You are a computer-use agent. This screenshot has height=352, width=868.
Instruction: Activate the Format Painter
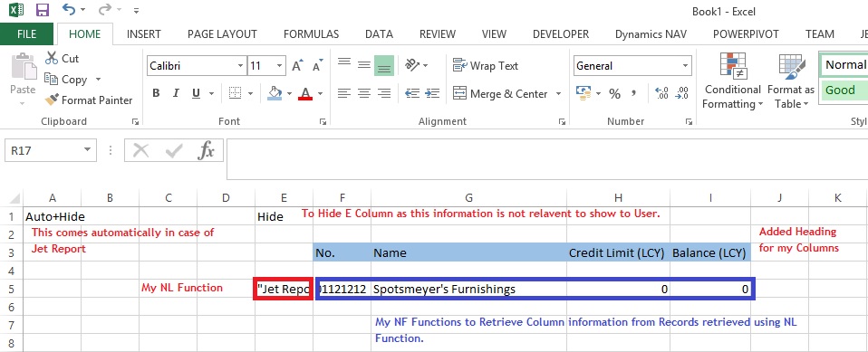click(89, 100)
